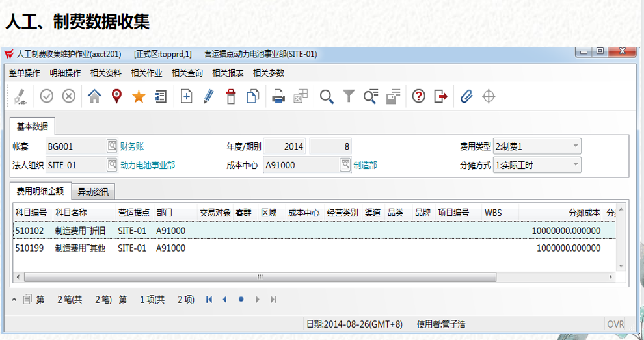Viewport: 644px width, 340px height.
Task: Edit record with blue pencil icon
Action: (x=209, y=96)
